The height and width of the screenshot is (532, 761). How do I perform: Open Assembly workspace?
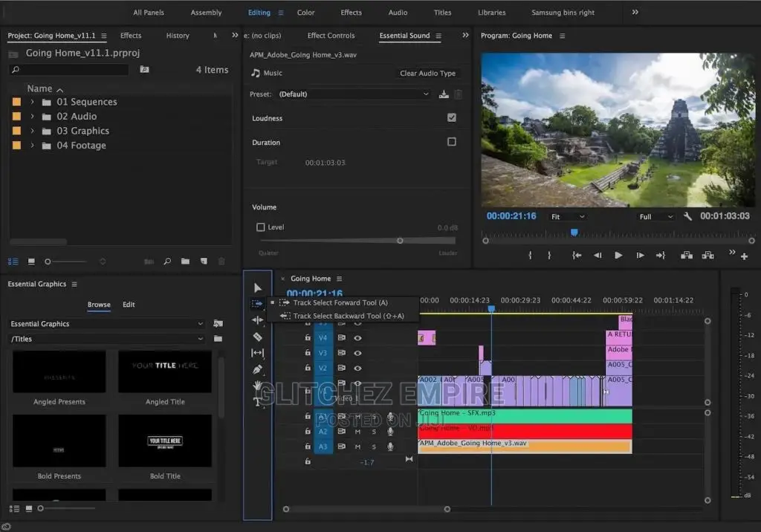(206, 13)
